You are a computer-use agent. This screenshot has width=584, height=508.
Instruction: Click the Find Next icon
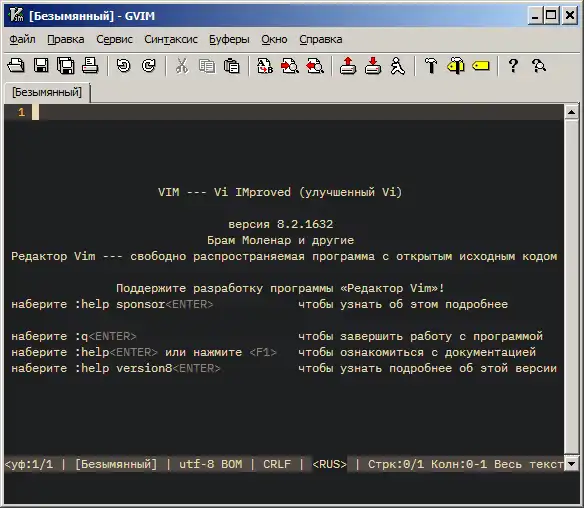pyautogui.click(x=290, y=66)
